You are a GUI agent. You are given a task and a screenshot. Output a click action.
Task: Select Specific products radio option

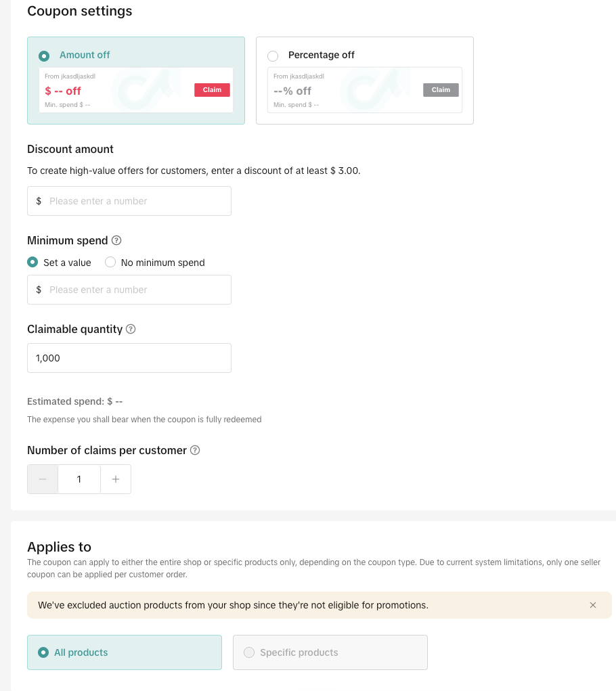pos(249,652)
